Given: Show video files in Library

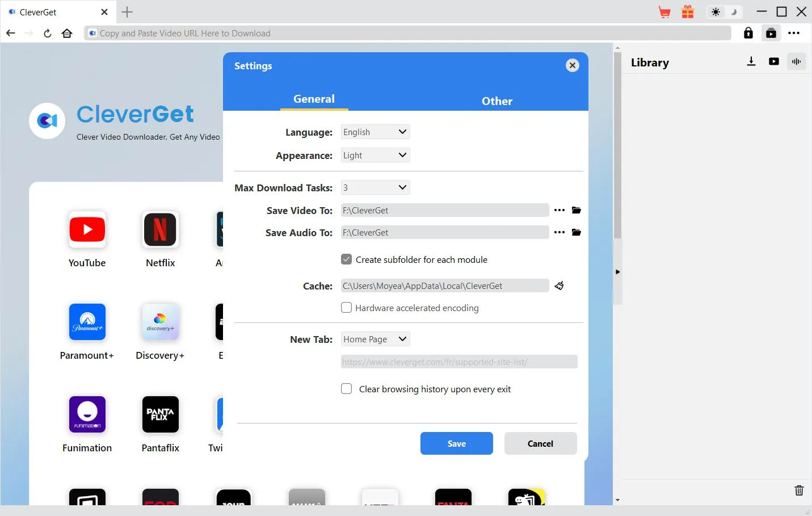Looking at the screenshot, I should click(774, 62).
